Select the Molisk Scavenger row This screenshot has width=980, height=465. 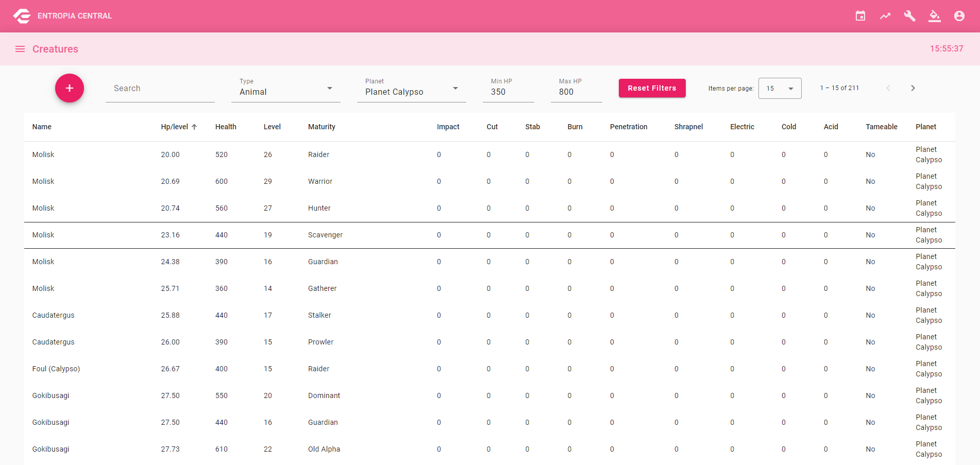click(489, 235)
